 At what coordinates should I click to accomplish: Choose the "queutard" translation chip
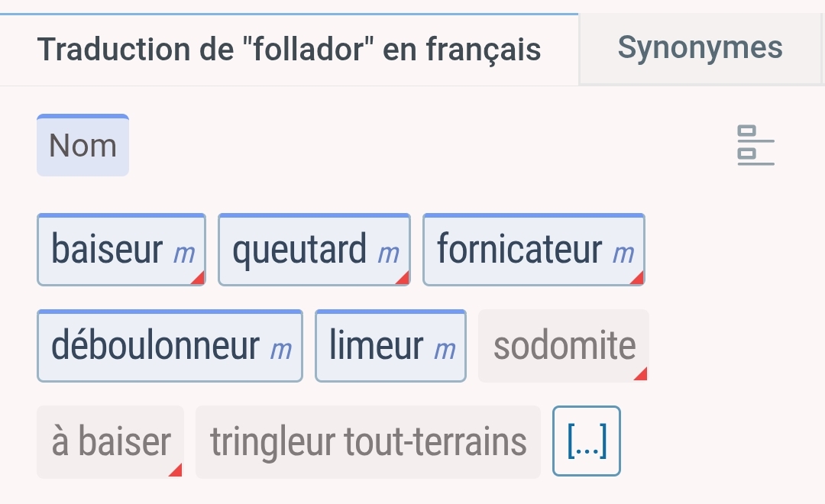pos(299,250)
